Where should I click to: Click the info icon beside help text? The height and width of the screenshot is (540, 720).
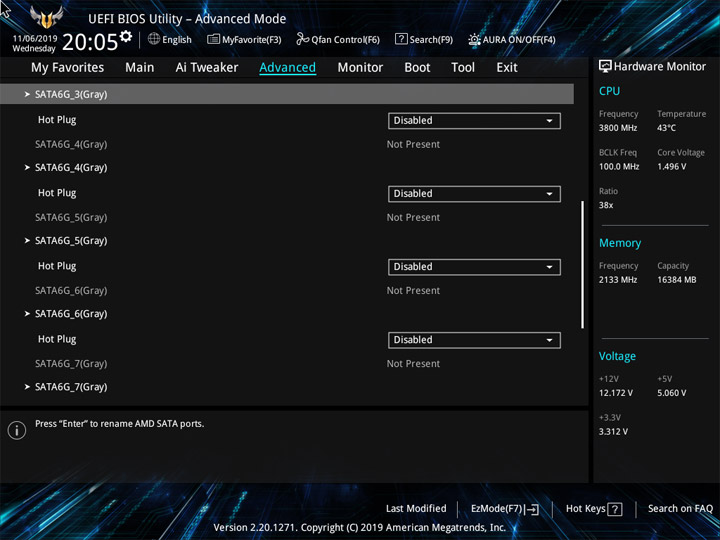tap(17, 430)
